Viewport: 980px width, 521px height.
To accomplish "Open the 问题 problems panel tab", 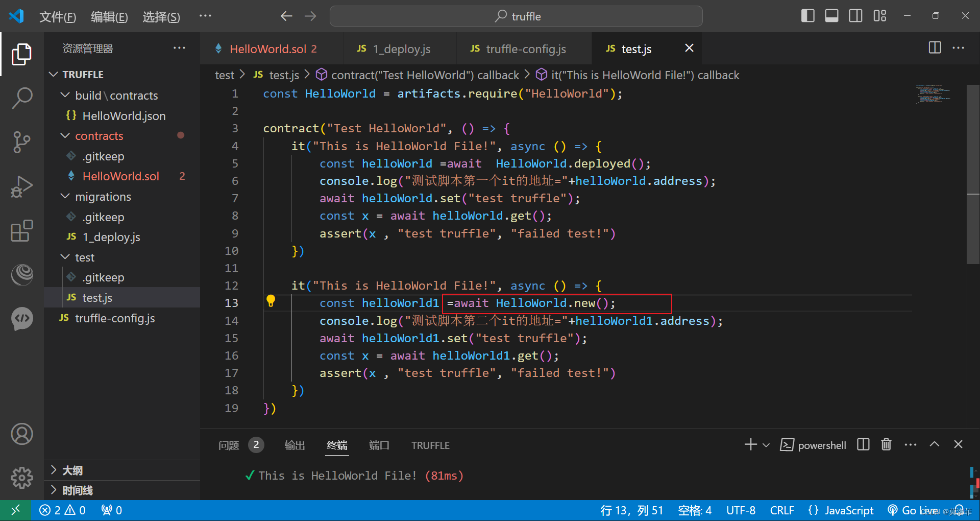I will (229, 445).
